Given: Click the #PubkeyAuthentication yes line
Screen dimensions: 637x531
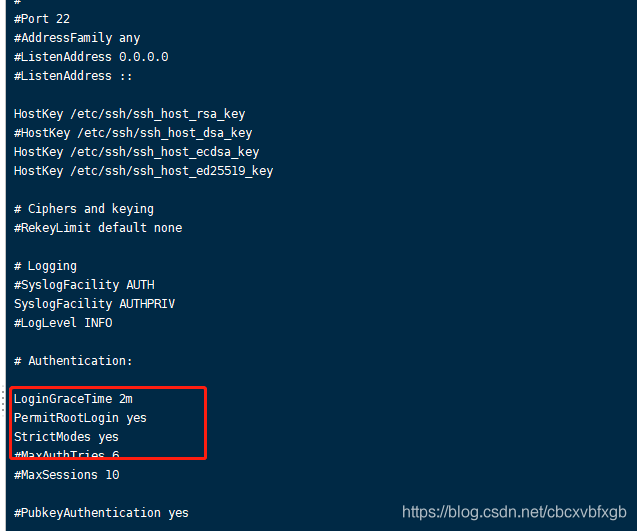Looking at the screenshot, I should coord(101,513).
